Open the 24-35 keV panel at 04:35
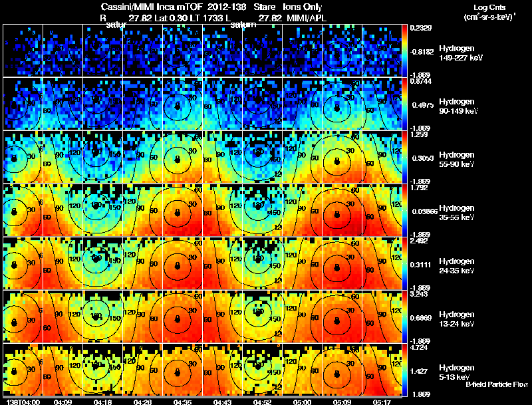Image resolution: width=532 pixels, height=405 pixels. pos(182,263)
